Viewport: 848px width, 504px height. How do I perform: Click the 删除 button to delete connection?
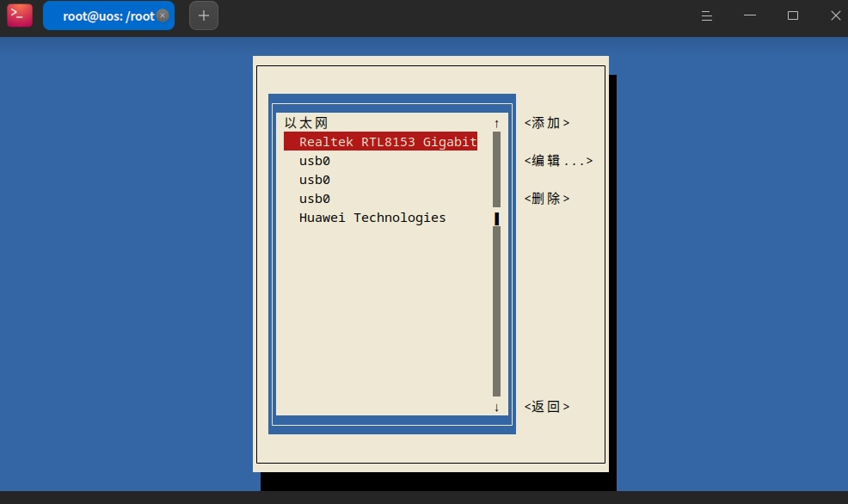[547, 198]
